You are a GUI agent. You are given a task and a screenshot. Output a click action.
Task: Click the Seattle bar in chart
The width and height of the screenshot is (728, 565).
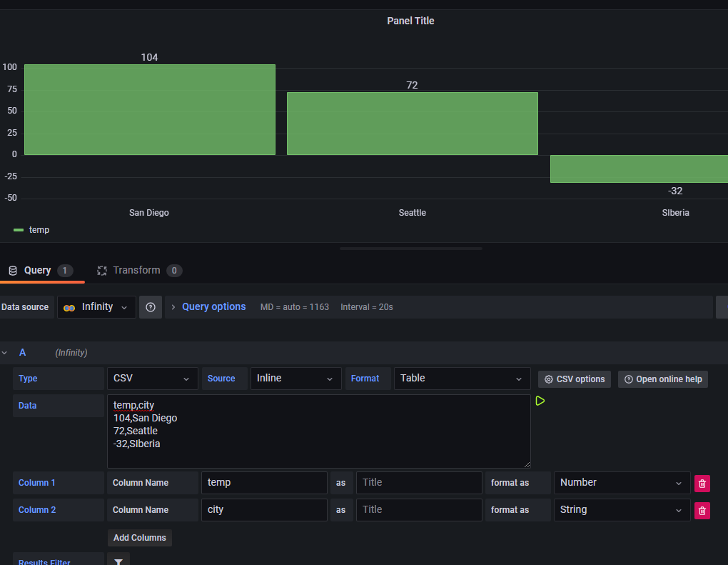[x=413, y=124]
